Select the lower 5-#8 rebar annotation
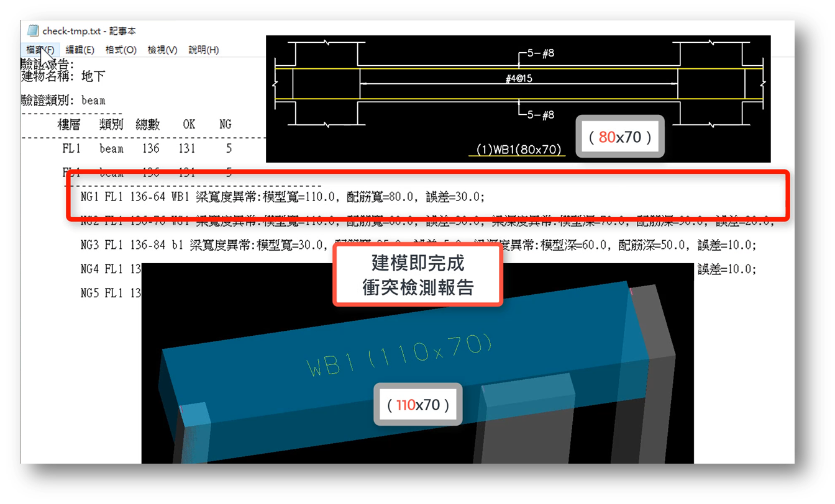 pos(541,115)
